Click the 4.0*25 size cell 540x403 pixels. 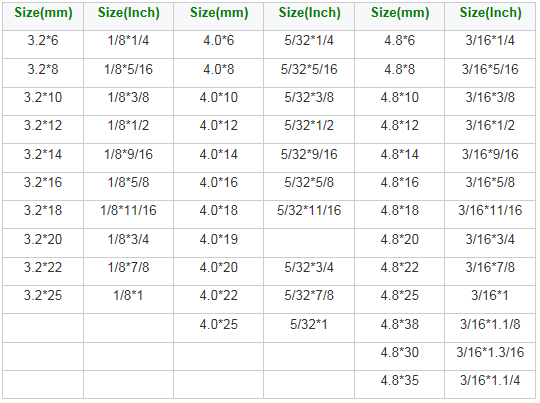point(219,328)
